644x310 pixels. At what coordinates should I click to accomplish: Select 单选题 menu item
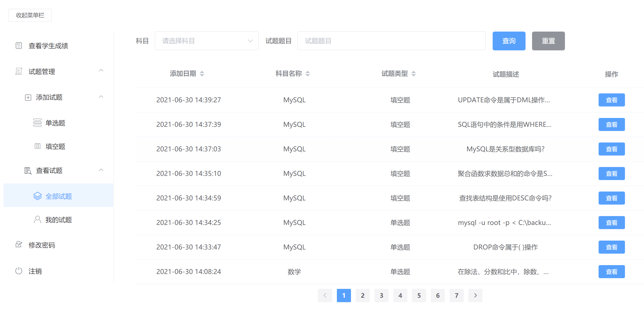pyautogui.click(x=59, y=123)
